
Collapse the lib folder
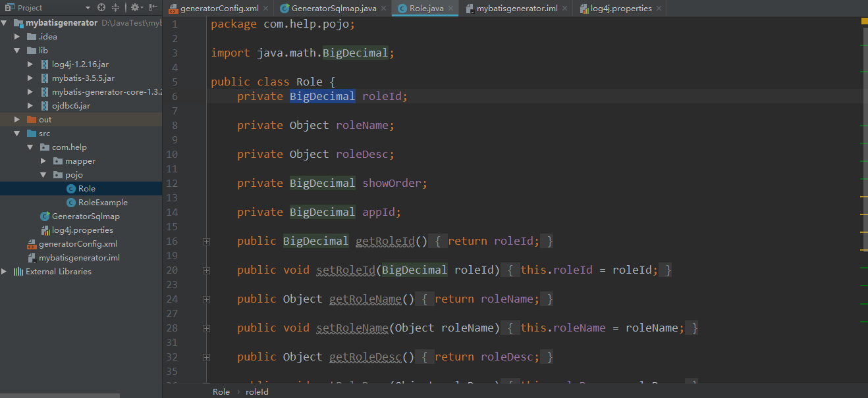pos(17,51)
